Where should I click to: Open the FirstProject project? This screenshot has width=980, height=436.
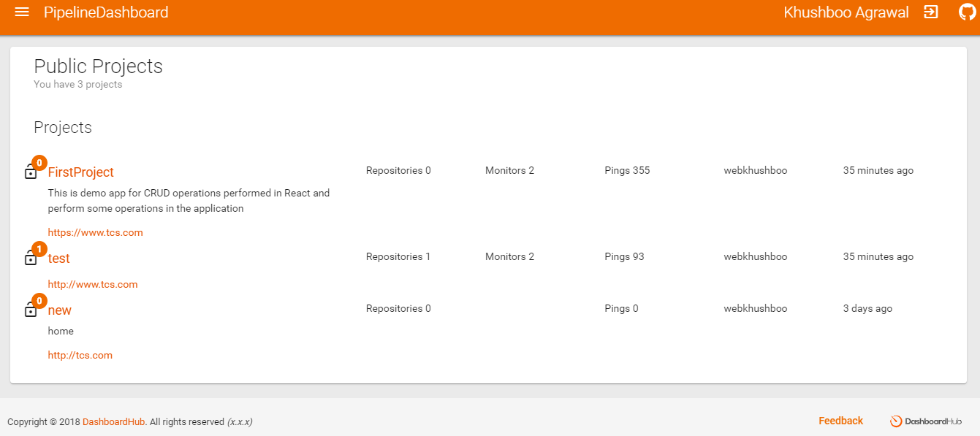[80, 172]
